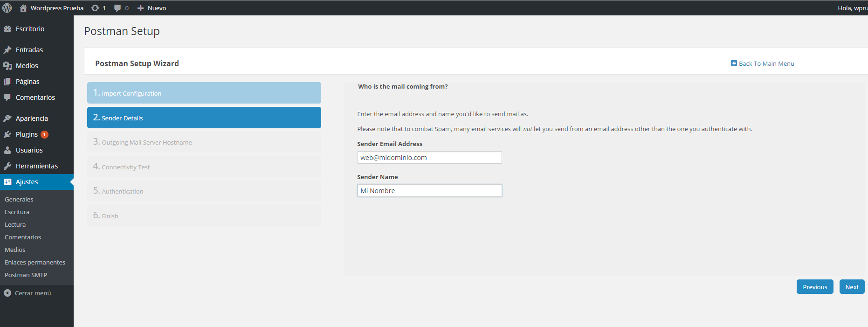Open Comentarios under Ajustes submenu
Viewport: 868px width, 327px height.
click(23, 237)
